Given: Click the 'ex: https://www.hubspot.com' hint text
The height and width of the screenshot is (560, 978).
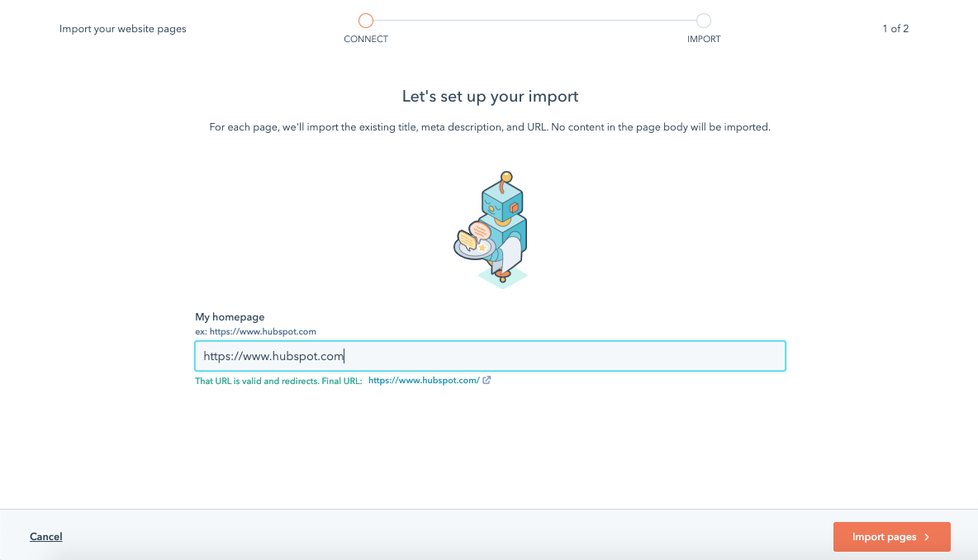Looking at the screenshot, I should coord(256,332).
